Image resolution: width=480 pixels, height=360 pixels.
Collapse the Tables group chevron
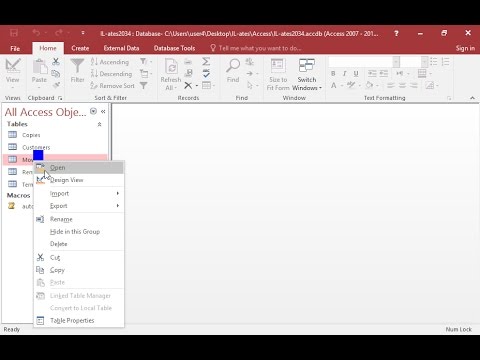click(x=99, y=124)
